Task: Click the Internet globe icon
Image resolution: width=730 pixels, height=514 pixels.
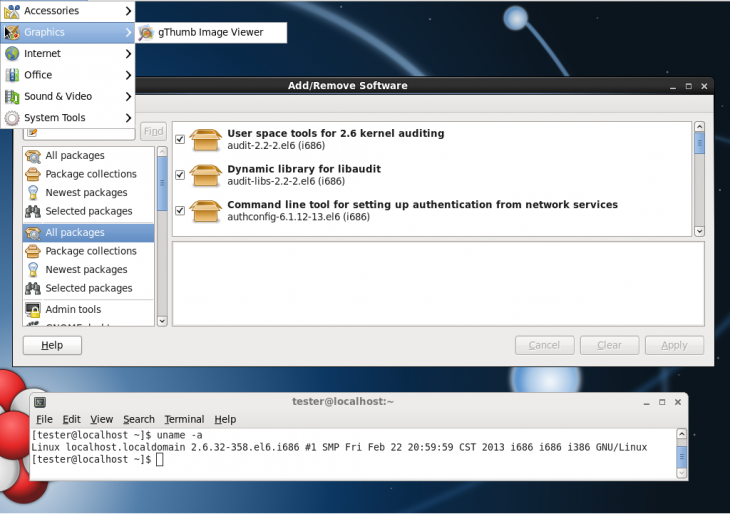Action: click(12, 54)
